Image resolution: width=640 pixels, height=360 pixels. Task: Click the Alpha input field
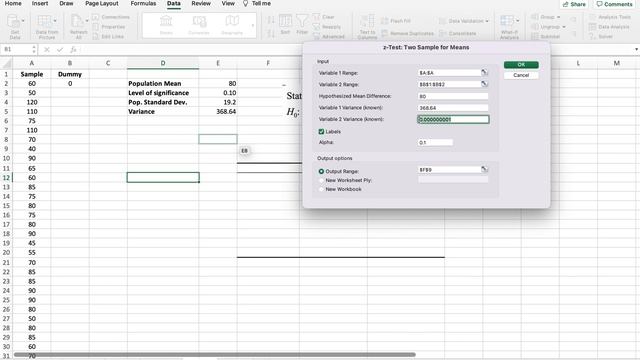[435, 142]
